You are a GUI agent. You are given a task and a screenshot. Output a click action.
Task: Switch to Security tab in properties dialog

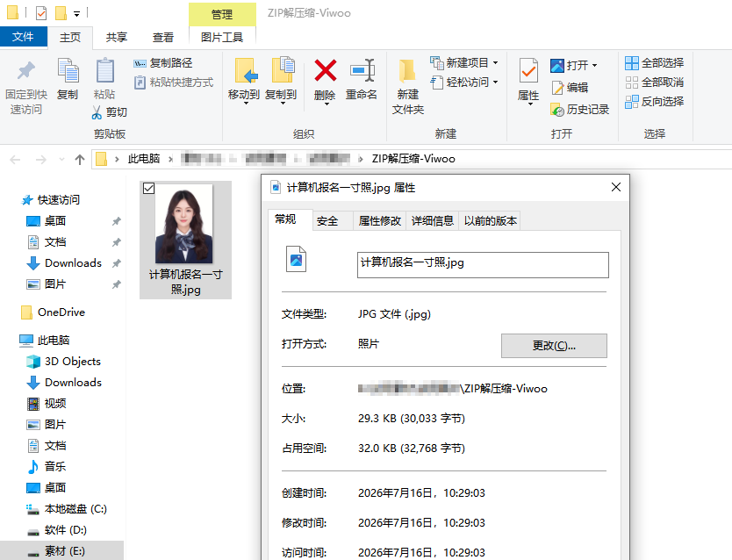point(327,221)
